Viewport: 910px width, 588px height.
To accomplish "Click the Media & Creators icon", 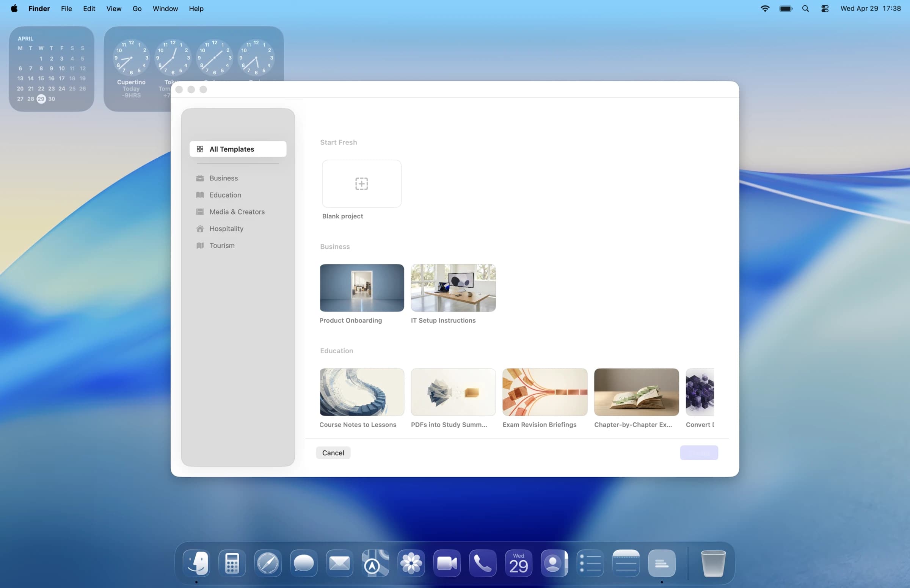I will [x=200, y=212].
